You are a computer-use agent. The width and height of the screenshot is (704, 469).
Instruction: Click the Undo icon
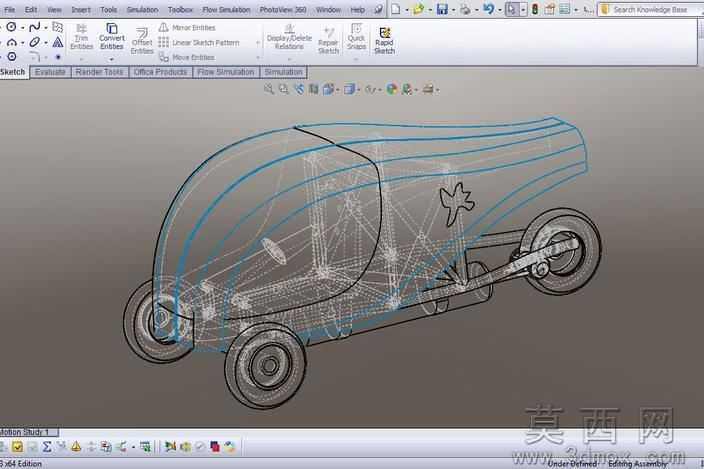488,9
